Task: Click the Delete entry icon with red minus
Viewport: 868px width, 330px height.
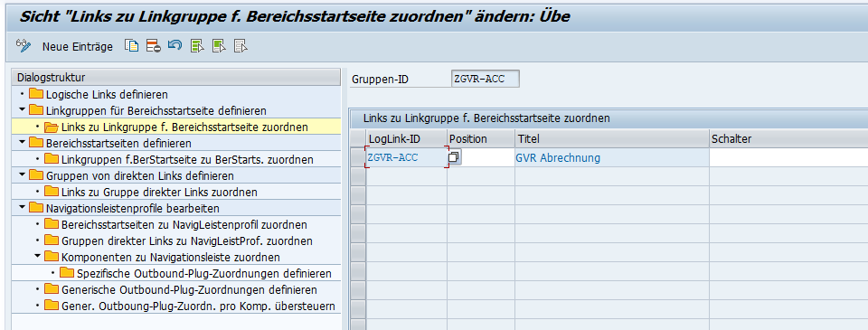Action: click(x=154, y=46)
